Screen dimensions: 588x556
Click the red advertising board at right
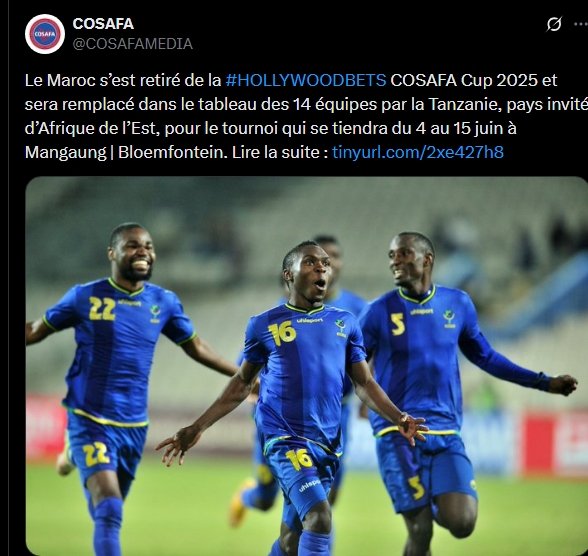(x=555, y=443)
